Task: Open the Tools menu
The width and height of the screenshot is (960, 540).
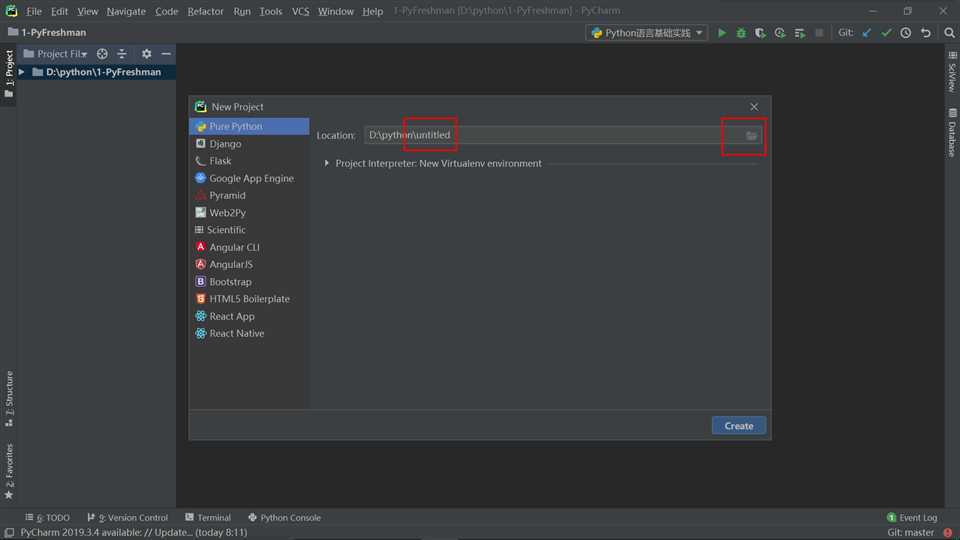Action: pos(271,11)
